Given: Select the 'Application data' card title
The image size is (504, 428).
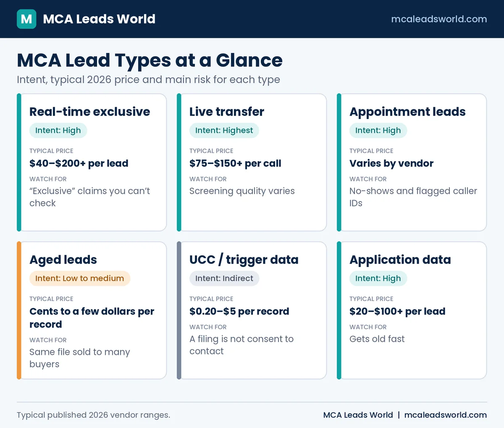Looking at the screenshot, I should [x=400, y=259].
